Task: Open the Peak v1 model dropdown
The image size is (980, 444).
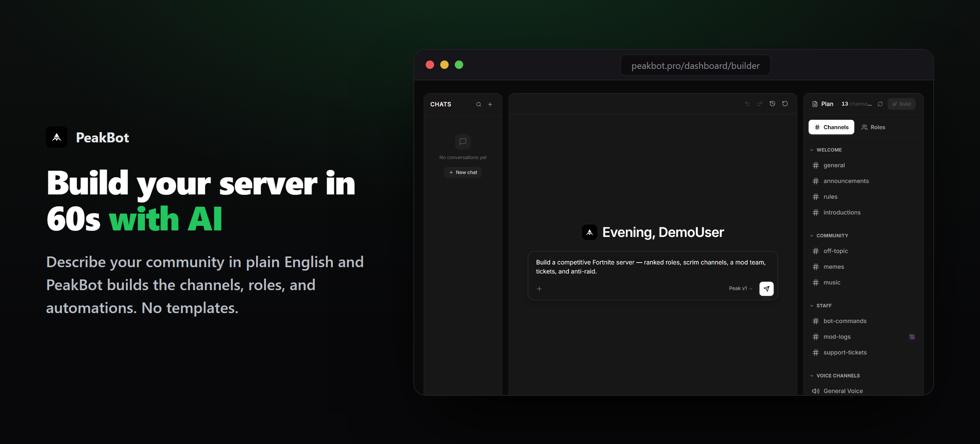Action: [741, 289]
